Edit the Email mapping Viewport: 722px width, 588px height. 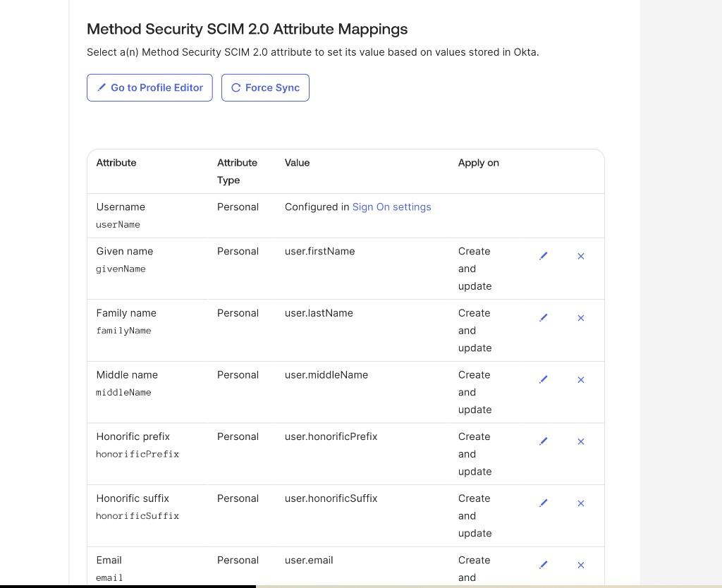pyautogui.click(x=544, y=565)
